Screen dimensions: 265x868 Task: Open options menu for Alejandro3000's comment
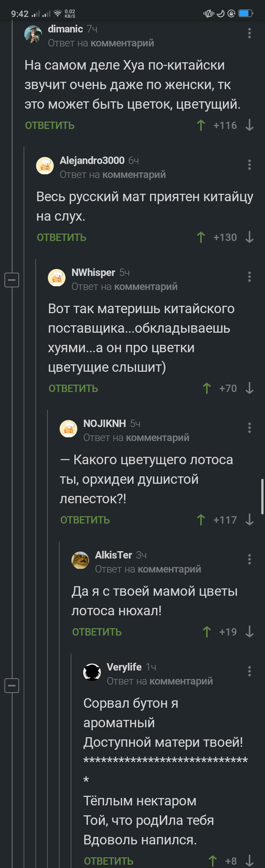point(249,165)
